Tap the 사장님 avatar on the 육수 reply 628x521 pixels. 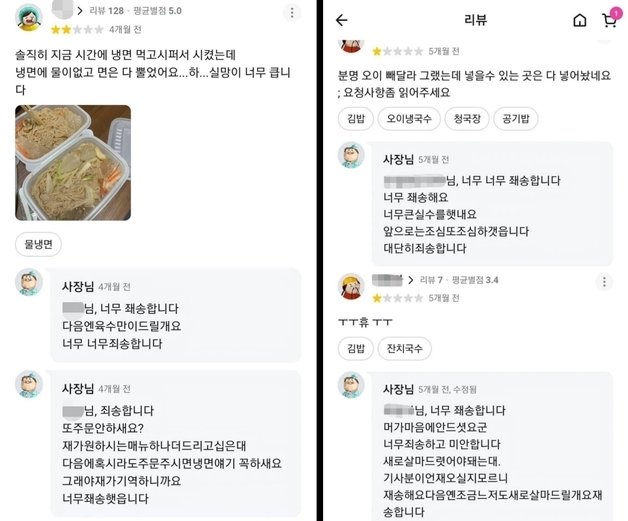click(x=29, y=284)
